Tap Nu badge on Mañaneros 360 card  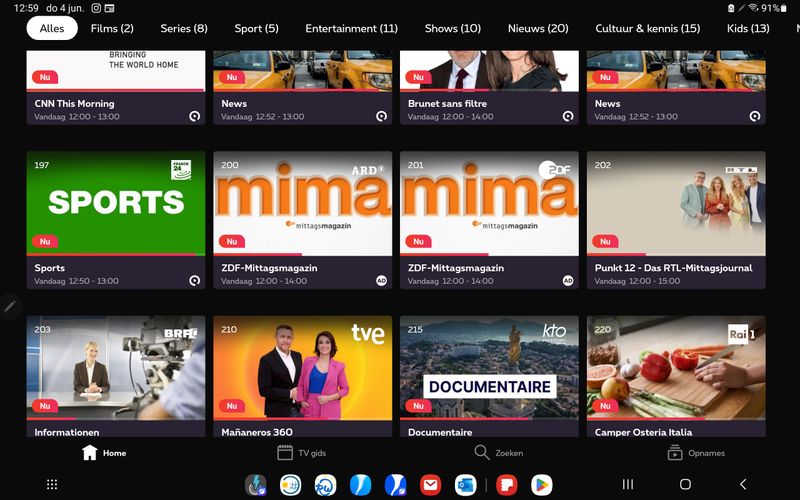pos(232,406)
